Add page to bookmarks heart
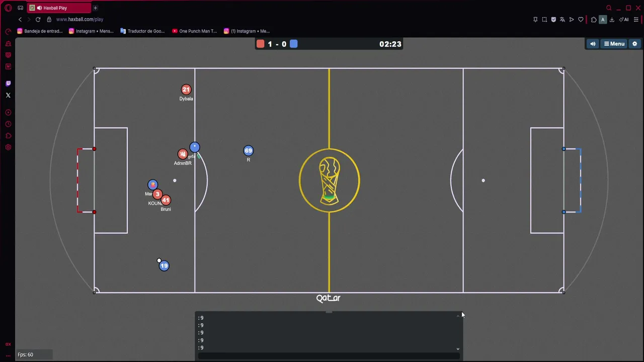 click(x=581, y=20)
